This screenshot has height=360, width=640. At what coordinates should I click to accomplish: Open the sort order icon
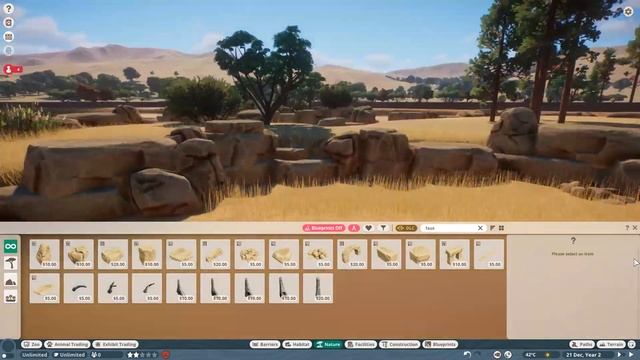point(493,228)
